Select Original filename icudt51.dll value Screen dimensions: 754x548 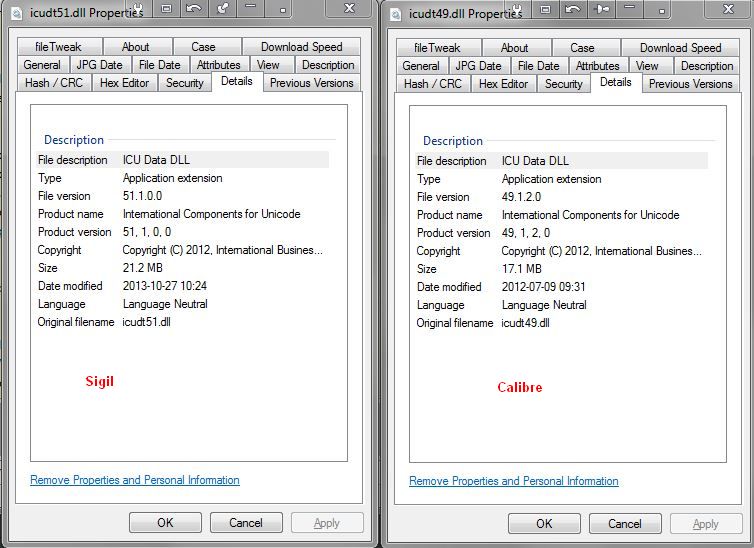tap(147, 322)
